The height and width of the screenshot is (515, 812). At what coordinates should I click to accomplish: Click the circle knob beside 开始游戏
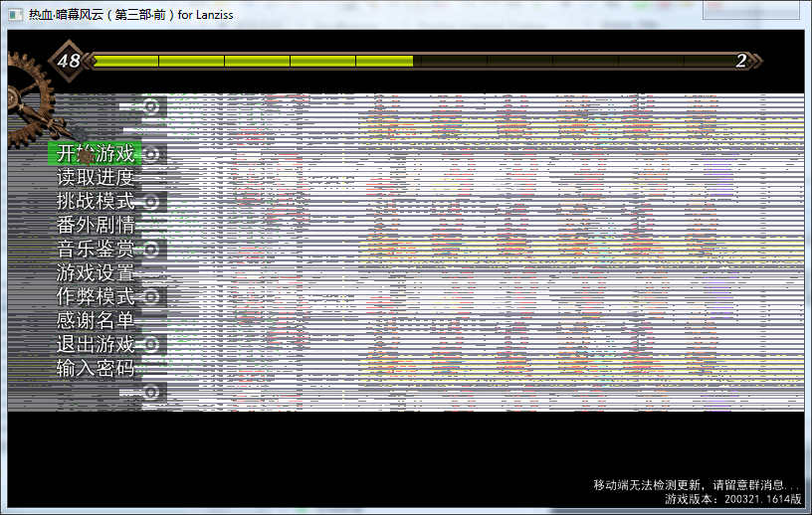coord(150,154)
